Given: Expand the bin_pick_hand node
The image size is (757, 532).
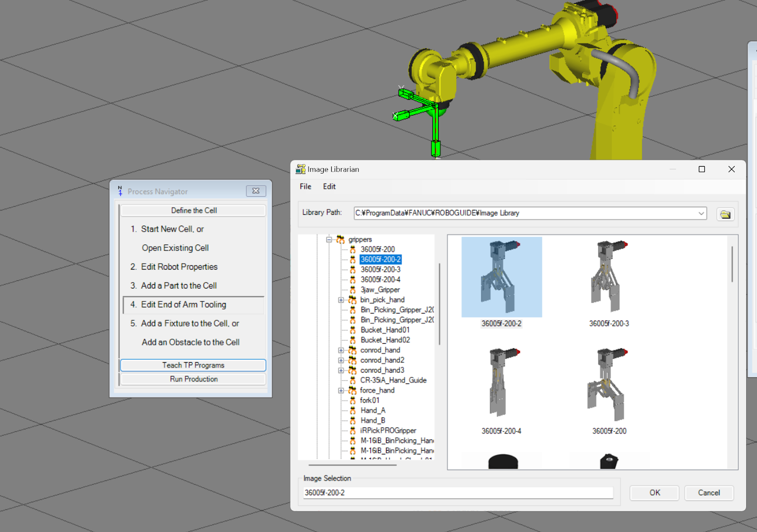Looking at the screenshot, I should tap(341, 300).
